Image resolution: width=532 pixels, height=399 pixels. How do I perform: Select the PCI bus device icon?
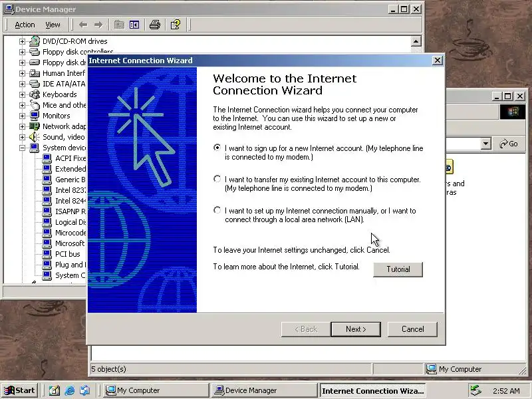(x=47, y=254)
